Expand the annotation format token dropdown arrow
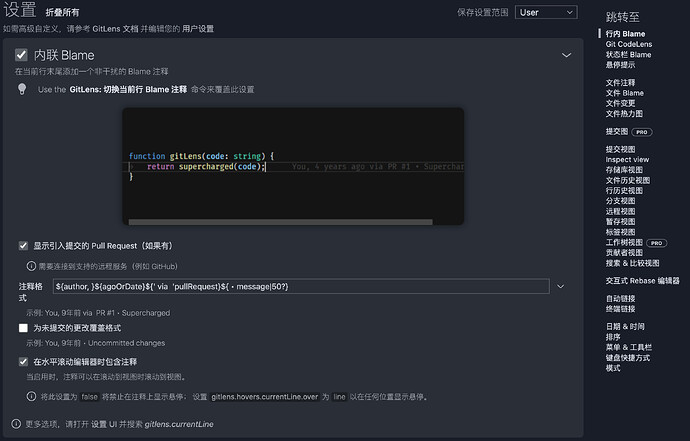The height and width of the screenshot is (441, 690). pos(561,287)
